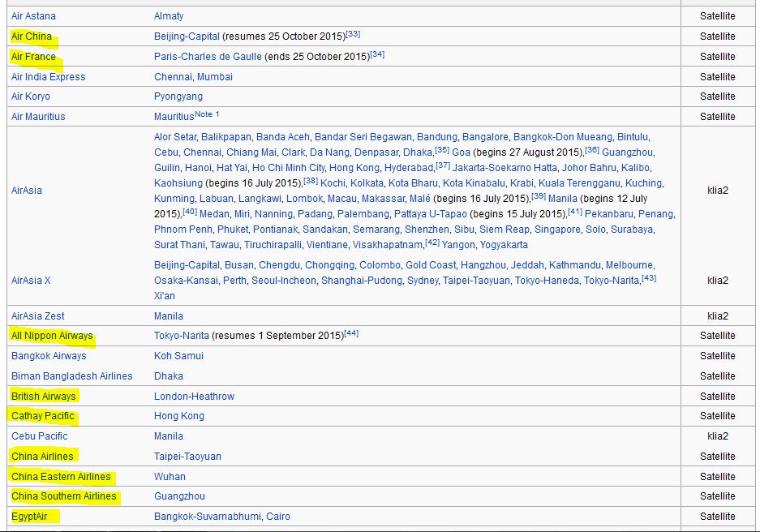The height and width of the screenshot is (532, 760).
Task: Click the Tokyo-Narita link in All Nippon row
Action: point(182,336)
